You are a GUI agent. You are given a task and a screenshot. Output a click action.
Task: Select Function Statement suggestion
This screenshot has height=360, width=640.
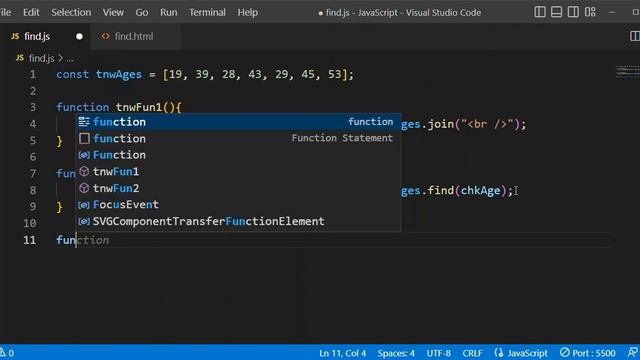coord(238,138)
